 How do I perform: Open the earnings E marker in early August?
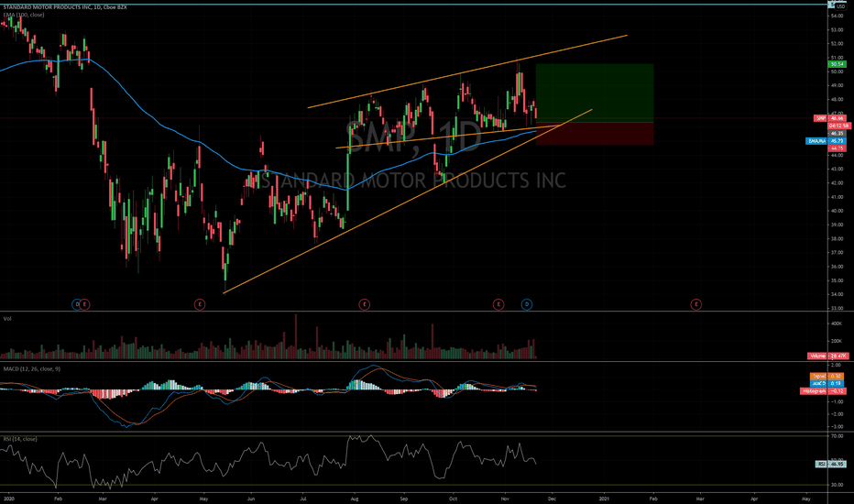coord(365,304)
